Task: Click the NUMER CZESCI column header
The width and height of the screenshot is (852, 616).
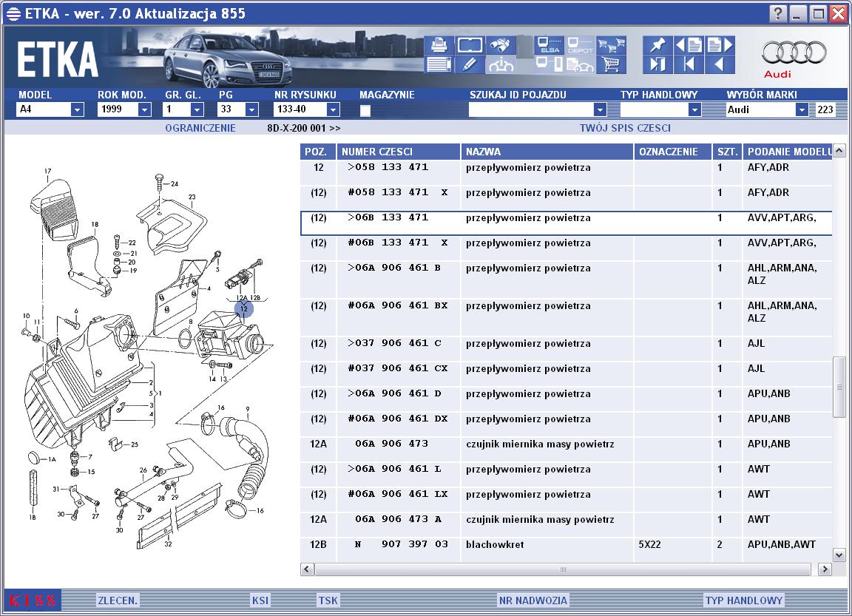Action: 399,152
